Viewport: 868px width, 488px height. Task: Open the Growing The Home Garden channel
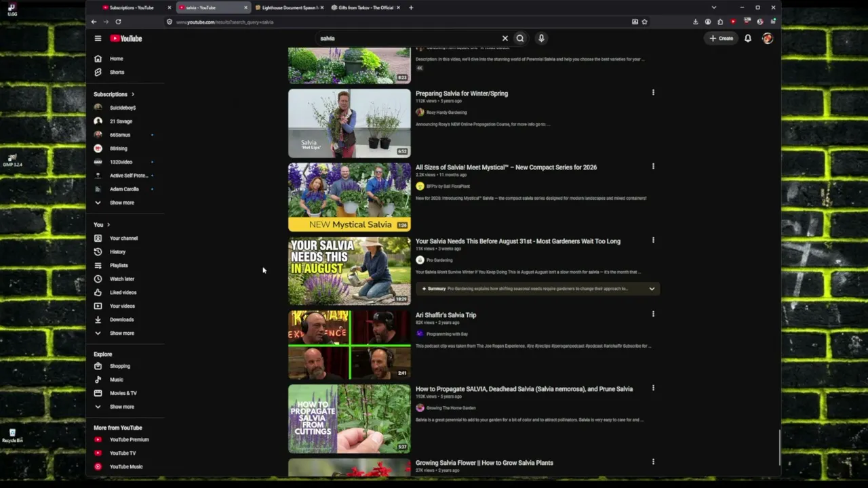click(x=451, y=408)
